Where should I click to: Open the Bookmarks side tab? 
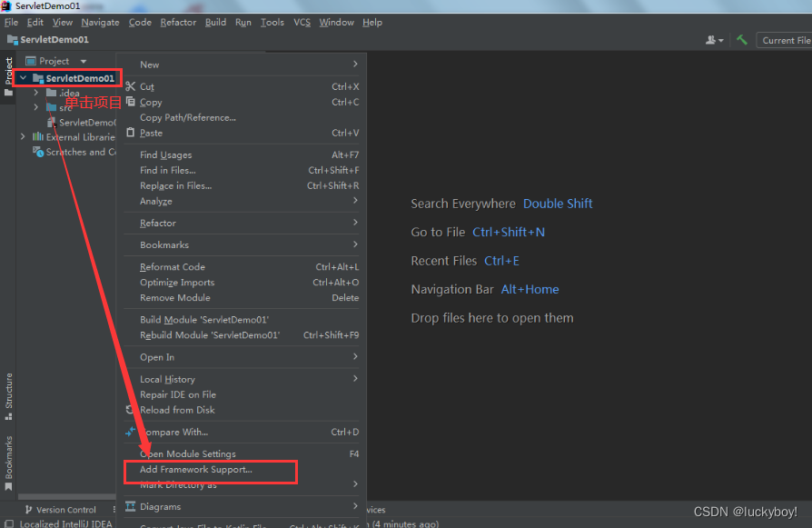pyautogui.click(x=8, y=463)
